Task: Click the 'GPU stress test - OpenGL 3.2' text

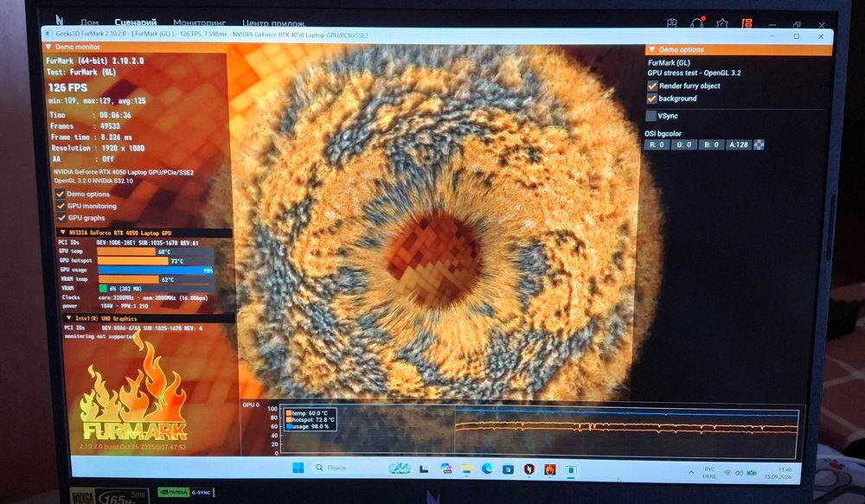Action: [694, 73]
